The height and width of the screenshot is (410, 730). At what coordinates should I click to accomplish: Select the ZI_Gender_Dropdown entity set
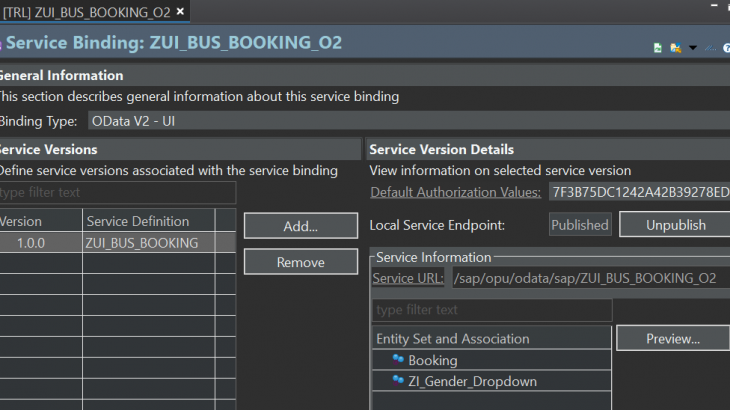coord(472,381)
